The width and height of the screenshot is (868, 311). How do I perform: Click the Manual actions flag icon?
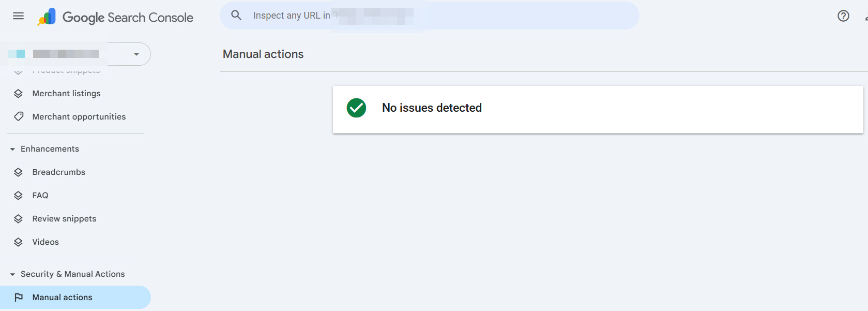[19, 298]
